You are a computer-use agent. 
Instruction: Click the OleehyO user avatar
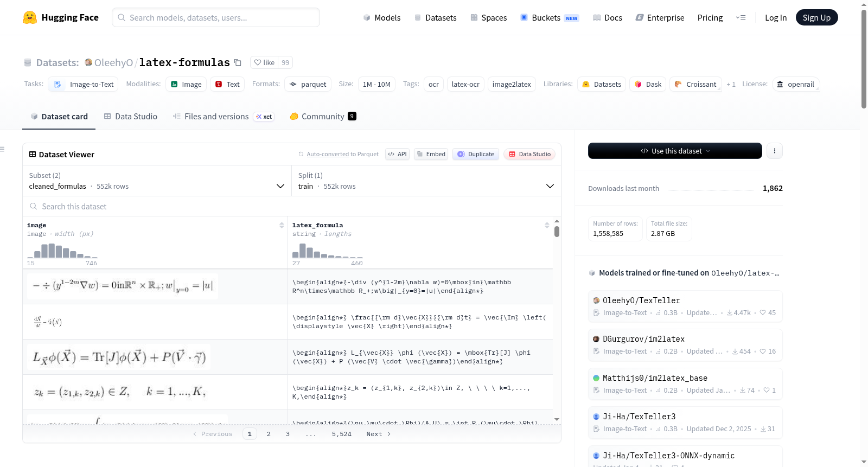coord(88,62)
